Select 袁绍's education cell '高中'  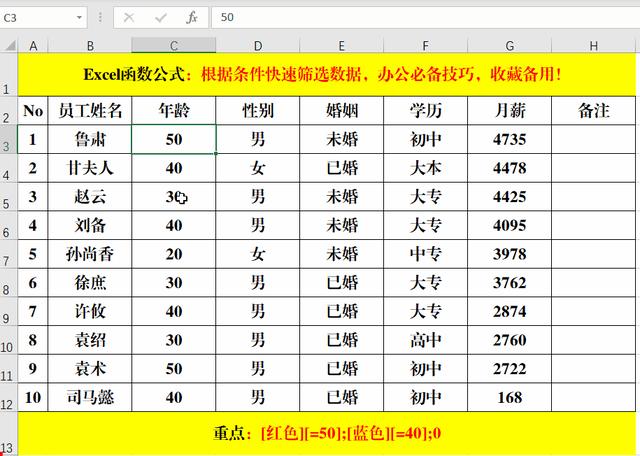[425, 340]
